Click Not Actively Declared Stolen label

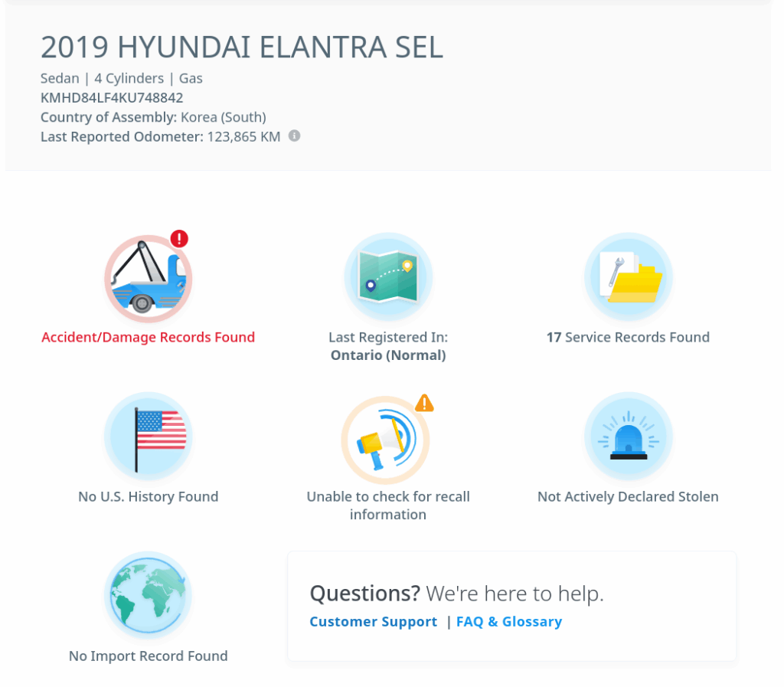point(628,497)
